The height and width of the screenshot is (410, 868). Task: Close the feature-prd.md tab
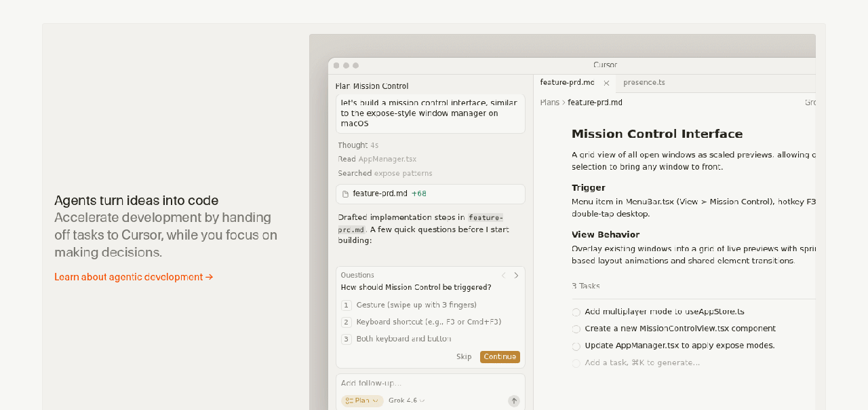[606, 83]
